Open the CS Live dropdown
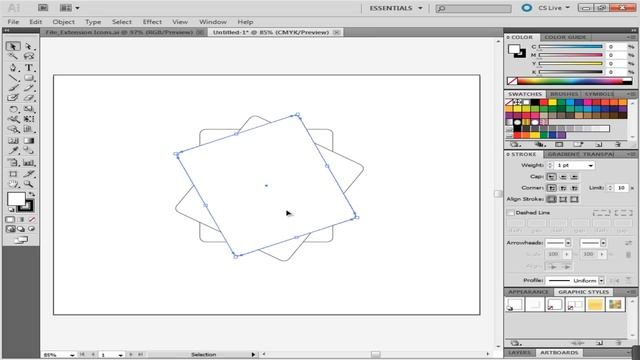The width and height of the screenshot is (640, 360). point(554,8)
